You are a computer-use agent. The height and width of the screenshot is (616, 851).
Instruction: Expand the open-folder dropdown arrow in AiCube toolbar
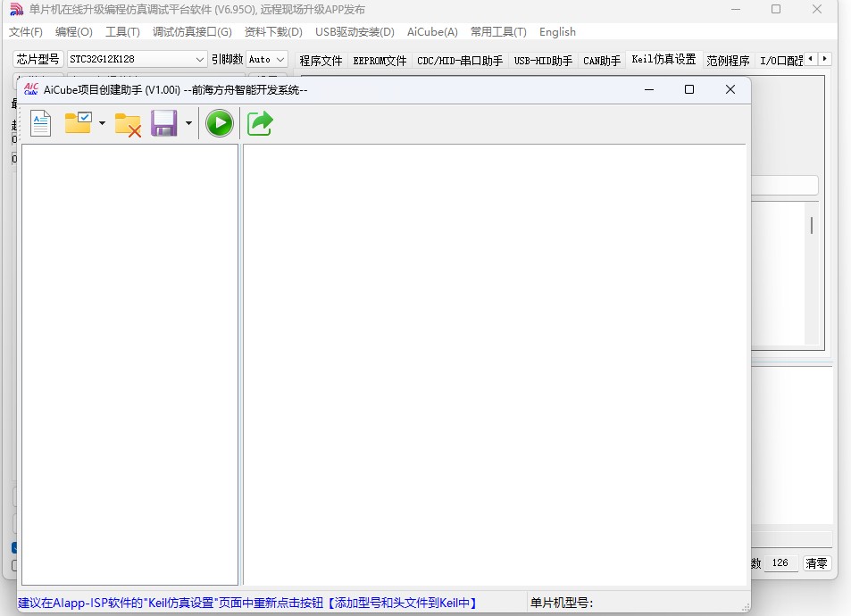click(x=102, y=123)
